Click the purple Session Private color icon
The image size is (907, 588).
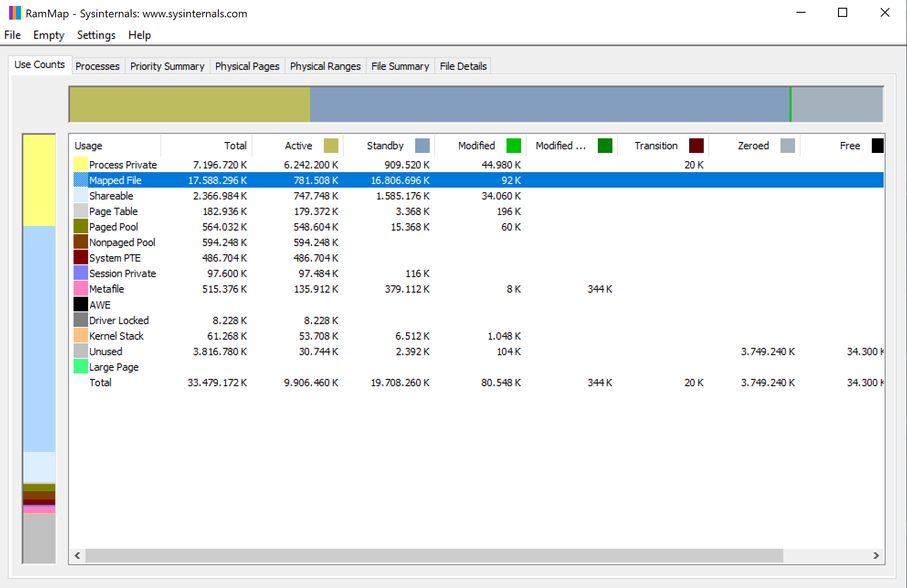[80, 273]
